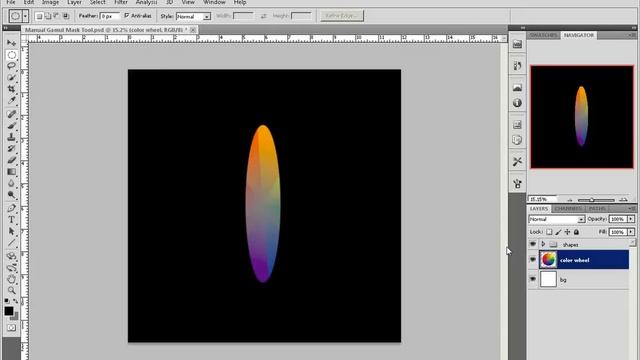
Task: Select the Quick Selection tool
Action: point(11,77)
